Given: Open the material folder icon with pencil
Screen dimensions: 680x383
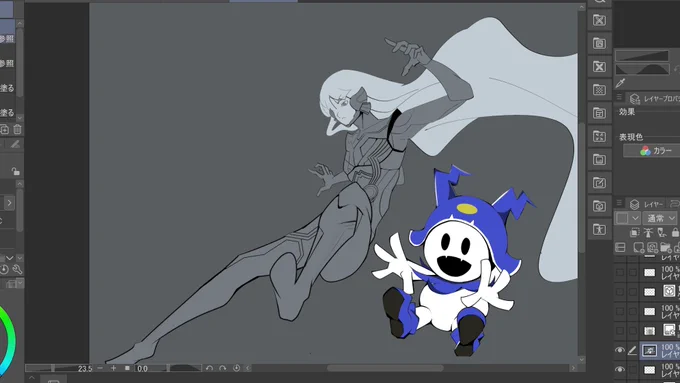Looking at the screenshot, I should point(599,183).
